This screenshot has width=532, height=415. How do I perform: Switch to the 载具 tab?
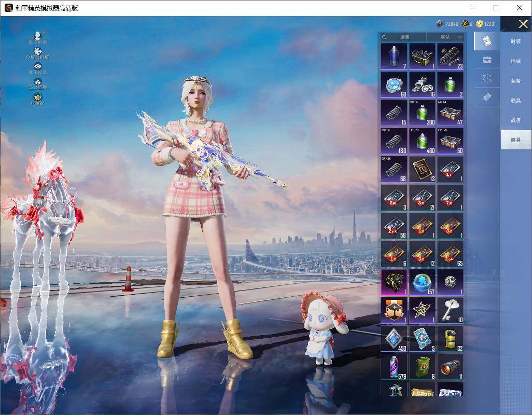516,101
